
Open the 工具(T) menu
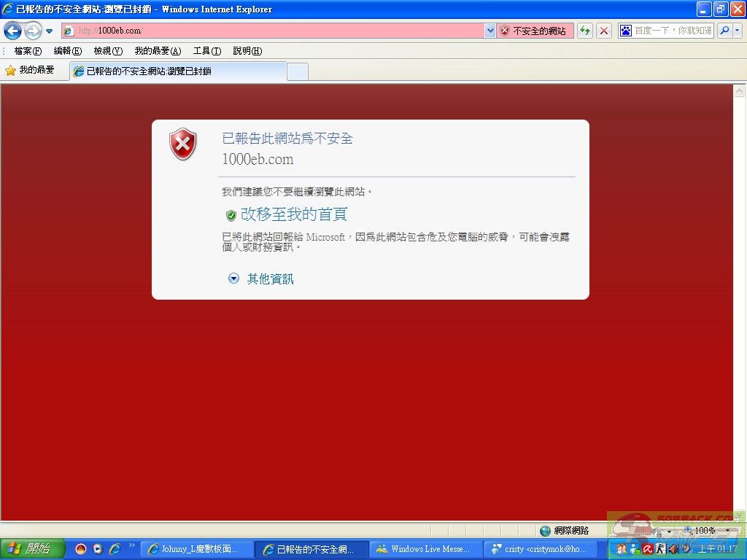click(x=206, y=51)
